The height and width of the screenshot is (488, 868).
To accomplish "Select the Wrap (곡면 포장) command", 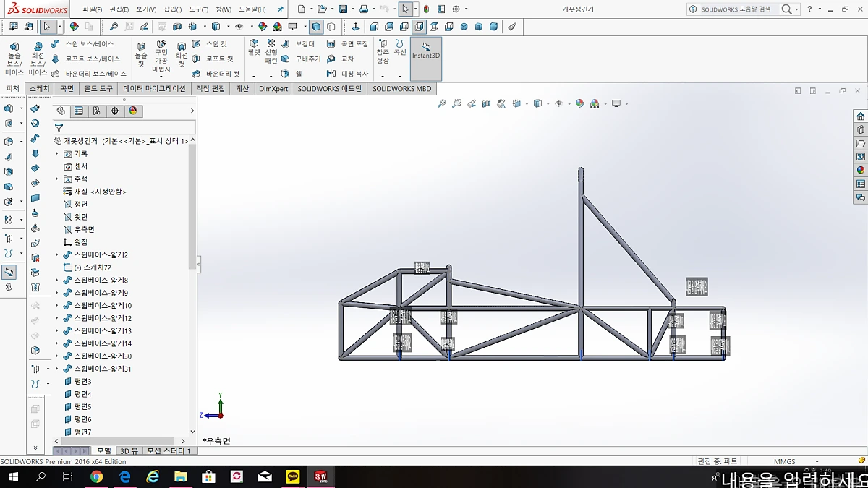I will (347, 44).
